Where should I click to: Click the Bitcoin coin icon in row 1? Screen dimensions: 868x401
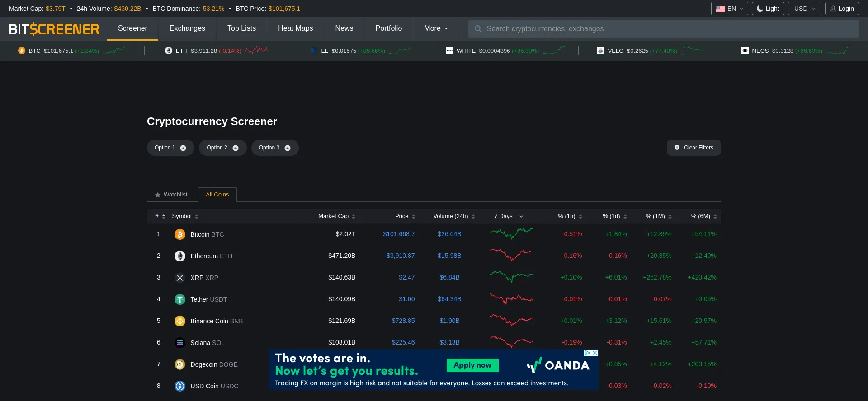(x=180, y=234)
